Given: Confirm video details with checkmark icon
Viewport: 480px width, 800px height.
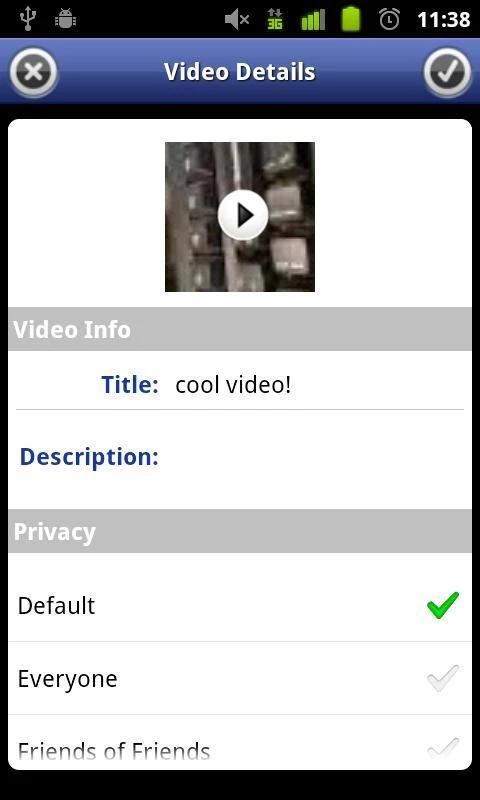Looking at the screenshot, I should 447,72.
